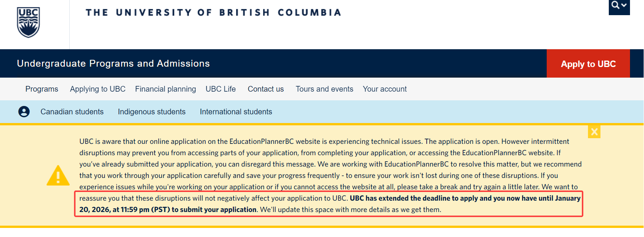Go to the UBC Life section

(x=221, y=89)
